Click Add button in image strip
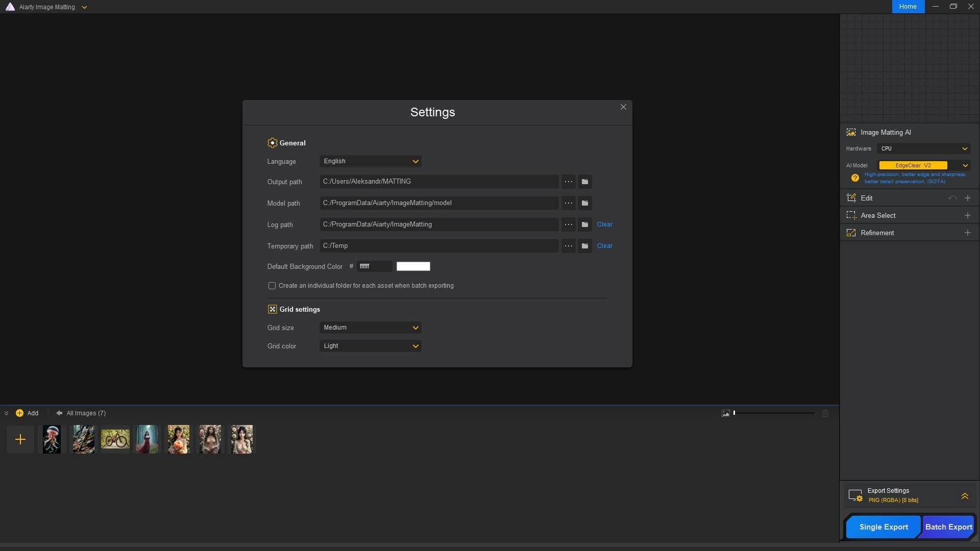The width and height of the screenshot is (980, 551). click(x=27, y=413)
